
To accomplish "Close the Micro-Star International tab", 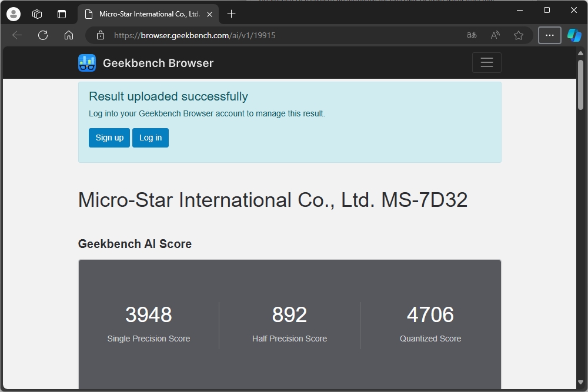I will coord(210,14).
